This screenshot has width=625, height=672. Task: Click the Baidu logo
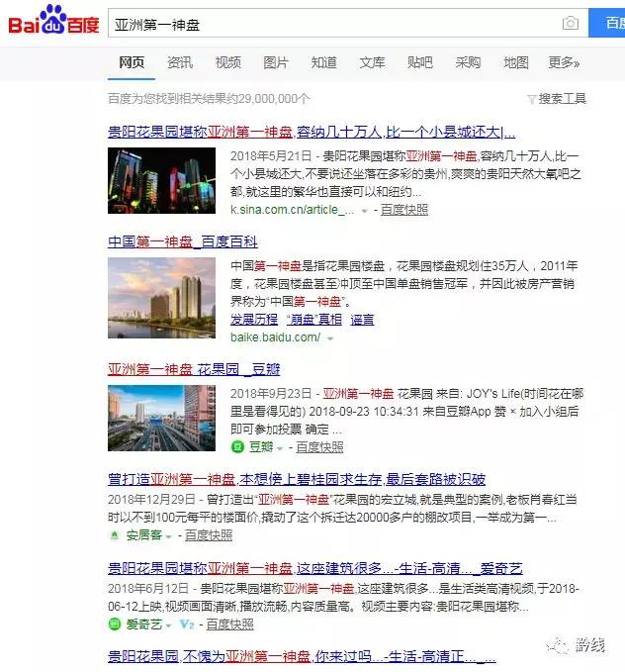[53, 21]
